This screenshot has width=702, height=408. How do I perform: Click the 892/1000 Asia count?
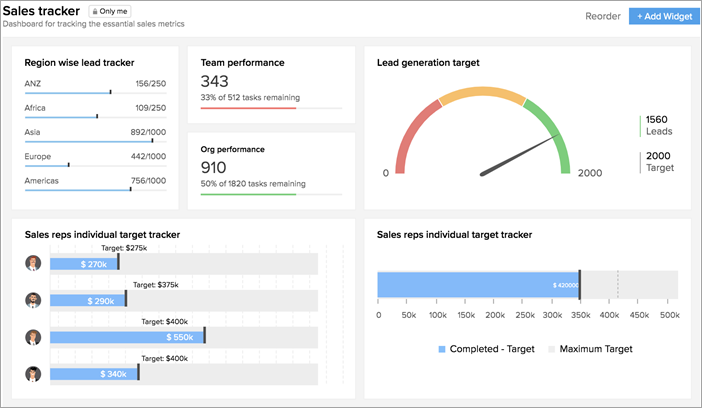pos(148,132)
